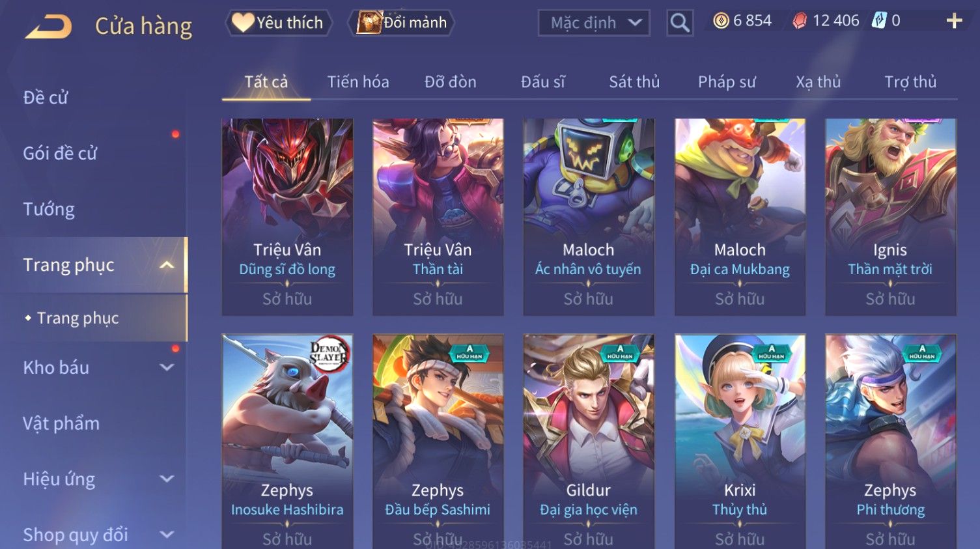Collapse the Trang phục sidebar section
Viewport: 980px width, 549px height.
[x=167, y=265]
